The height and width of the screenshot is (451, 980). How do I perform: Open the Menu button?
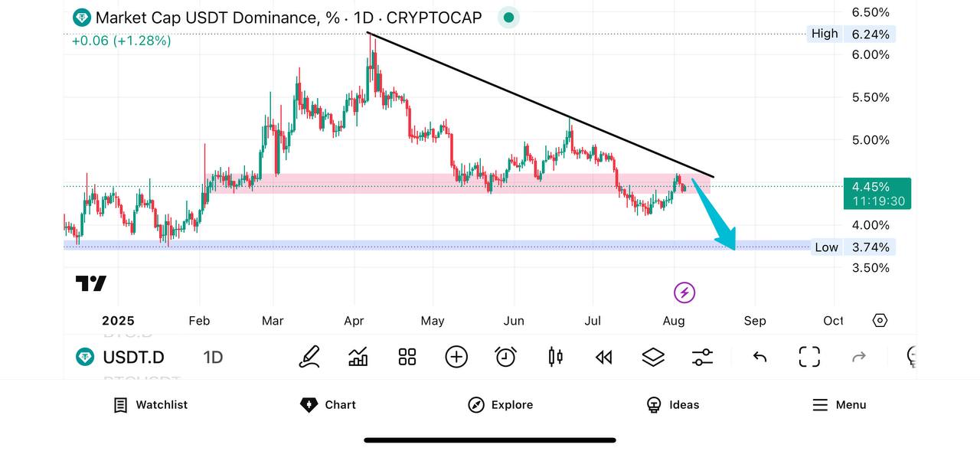839,405
